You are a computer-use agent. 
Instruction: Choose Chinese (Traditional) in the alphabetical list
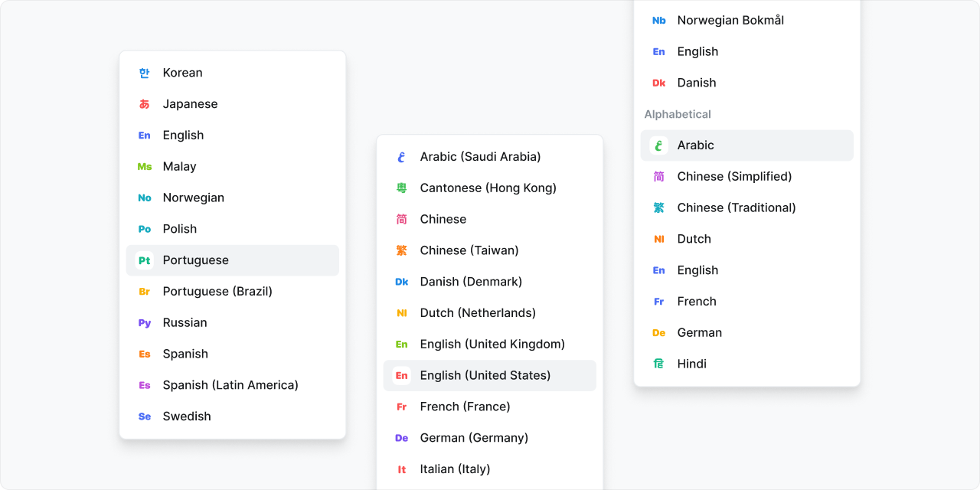tap(747, 208)
